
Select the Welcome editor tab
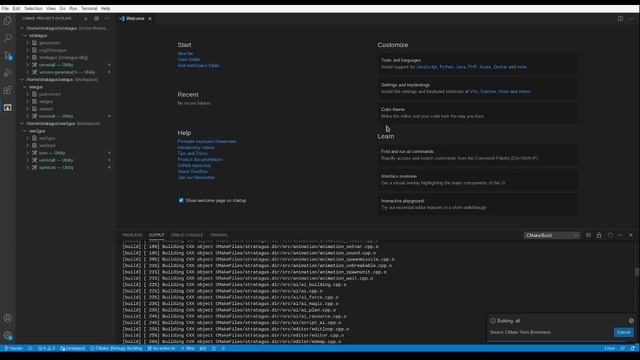point(136,18)
